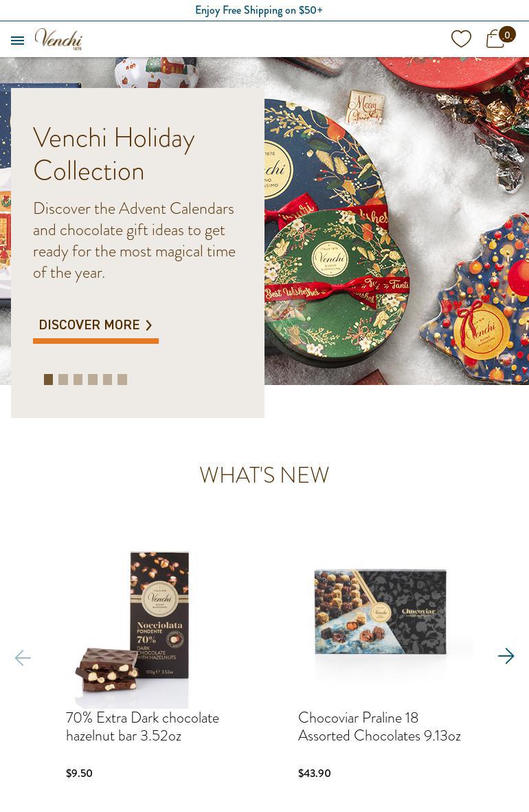This screenshot has width=529, height=812.
Task: Open the wishlist heart icon
Action: pyautogui.click(x=461, y=39)
